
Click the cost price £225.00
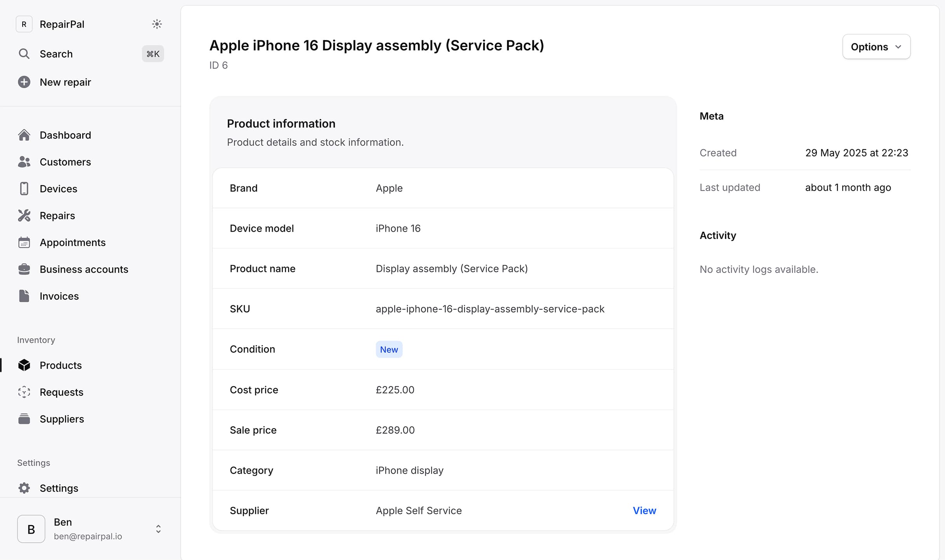395,390
